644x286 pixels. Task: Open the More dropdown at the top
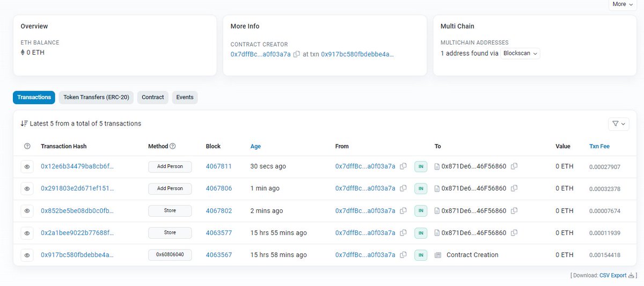point(623,4)
